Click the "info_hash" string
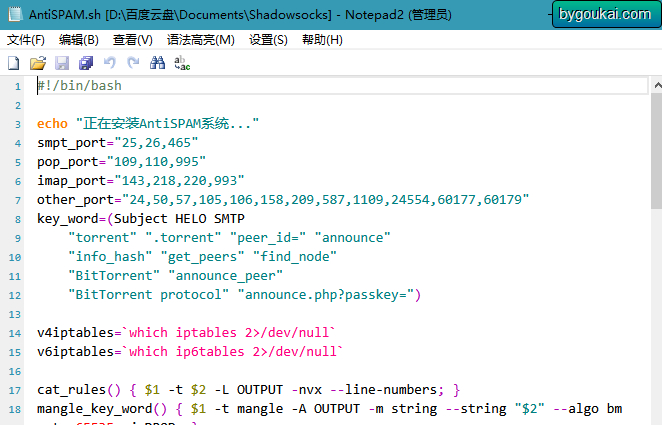Viewport: 662px width, 425px height. (x=110, y=257)
